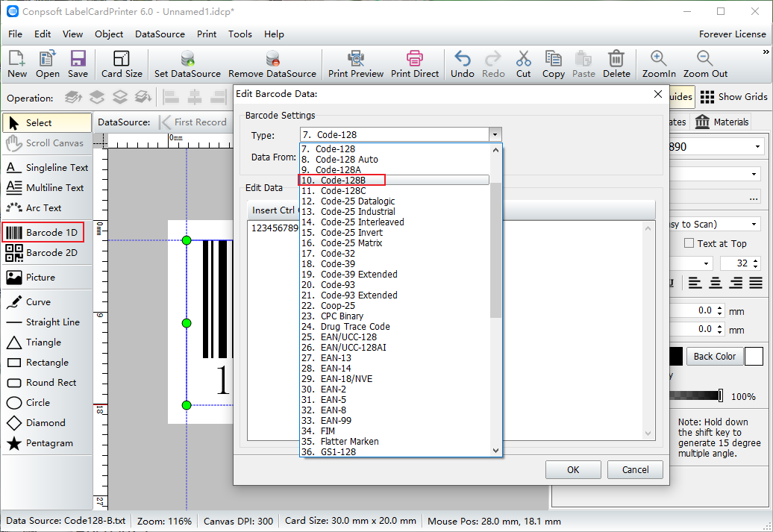Select the Curve drawing tool
This screenshot has height=532, width=773.
[x=47, y=301]
